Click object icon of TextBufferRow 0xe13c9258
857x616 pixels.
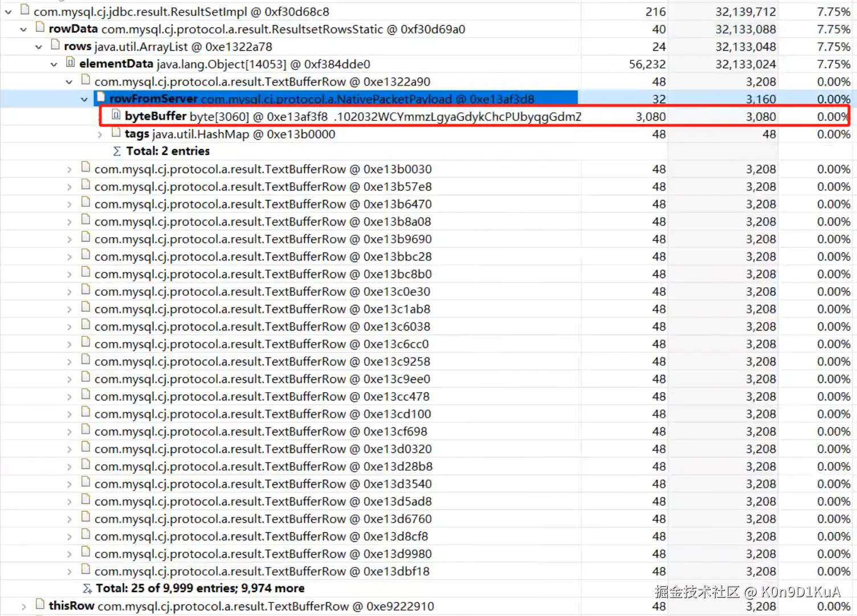coord(85,360)
